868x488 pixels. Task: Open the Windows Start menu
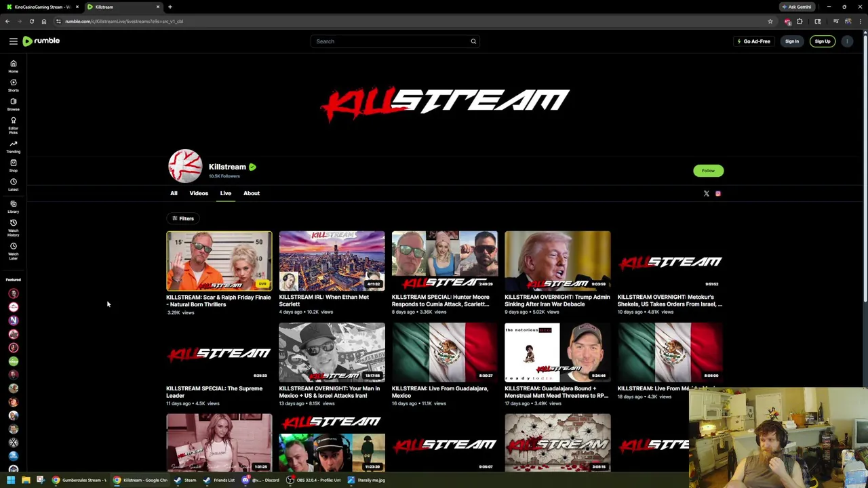tap(10, 480)
